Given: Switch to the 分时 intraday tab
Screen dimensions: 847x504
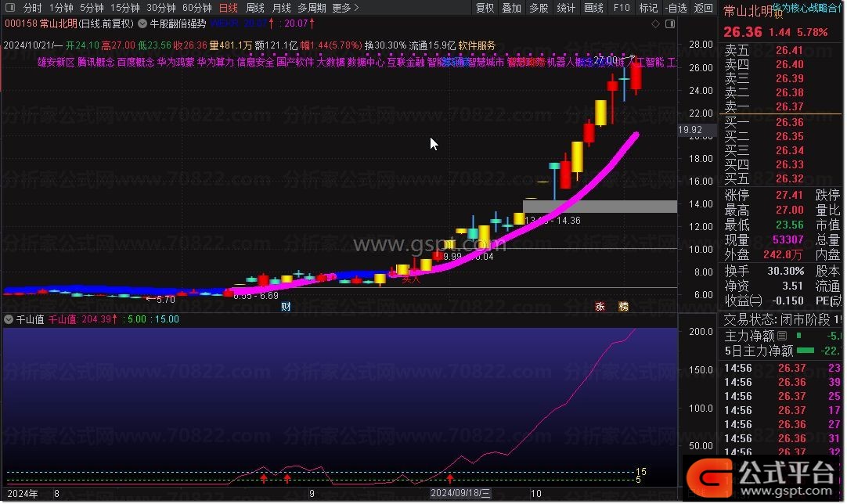Looking at the screenshot, I should tap(32, 8).
